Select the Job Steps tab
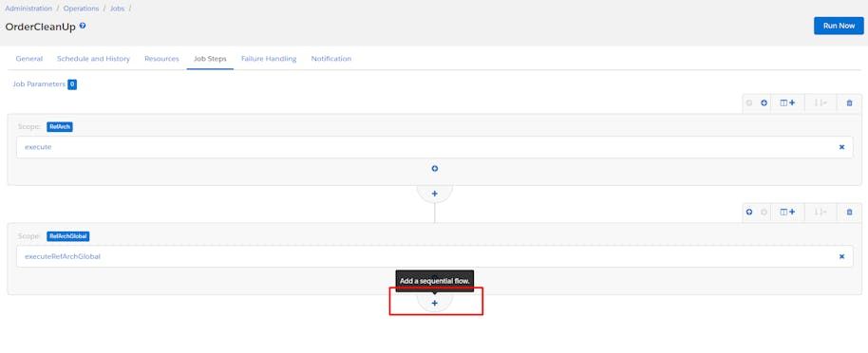The height and width of the screenshot is (353, 868). tap(210, 59)
